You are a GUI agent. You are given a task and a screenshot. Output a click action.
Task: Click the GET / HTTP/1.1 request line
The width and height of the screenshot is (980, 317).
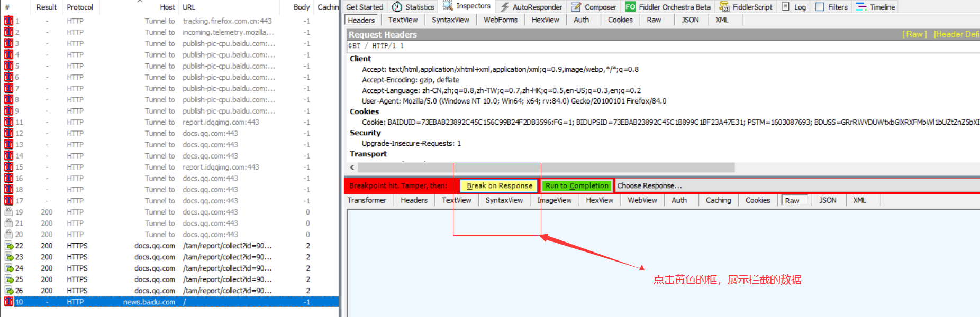pos(664,46)
